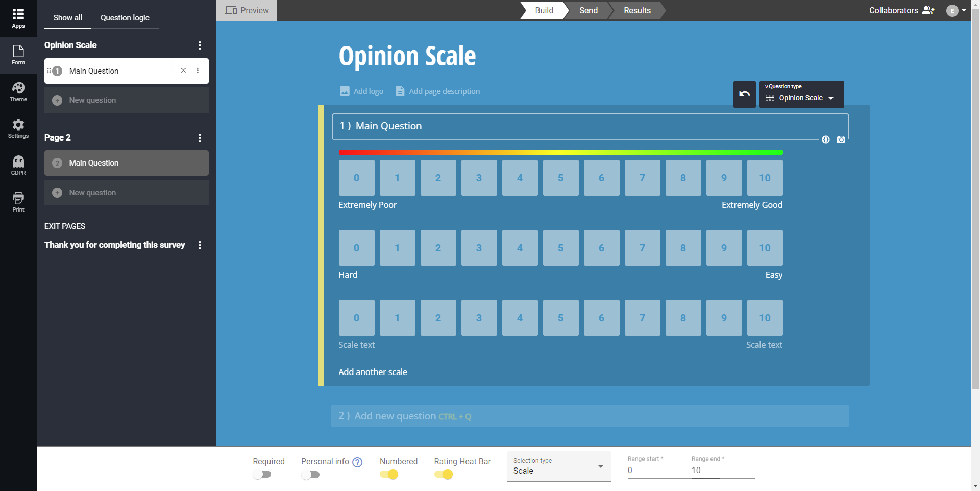The image size is (980, 491).
Task: Toggle the Personal info switch
Action: pos(310,475)
